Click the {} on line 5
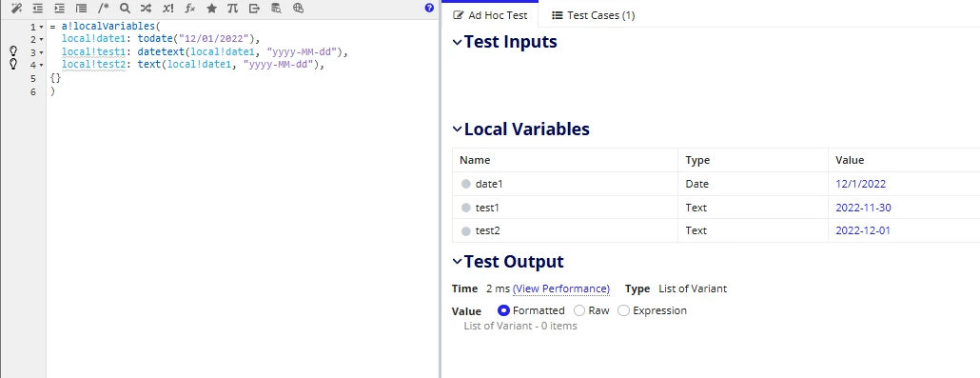Image resolution: width=980 pixels, height=378 pixels. coord(55,78)
